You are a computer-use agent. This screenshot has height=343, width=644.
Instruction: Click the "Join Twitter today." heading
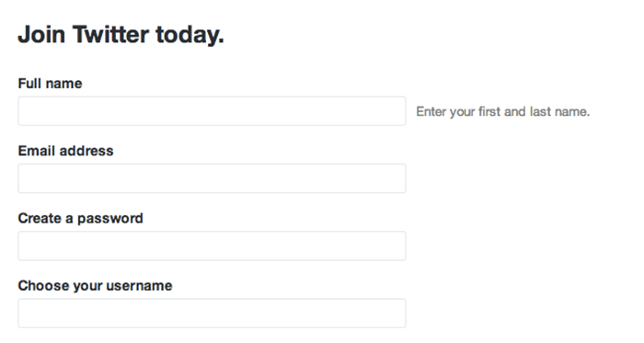pyautogui.click(x=121, y=34)
